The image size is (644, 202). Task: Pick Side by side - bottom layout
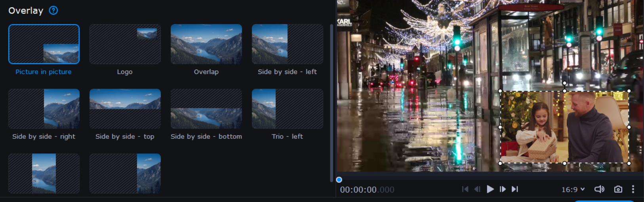(206, 109)
